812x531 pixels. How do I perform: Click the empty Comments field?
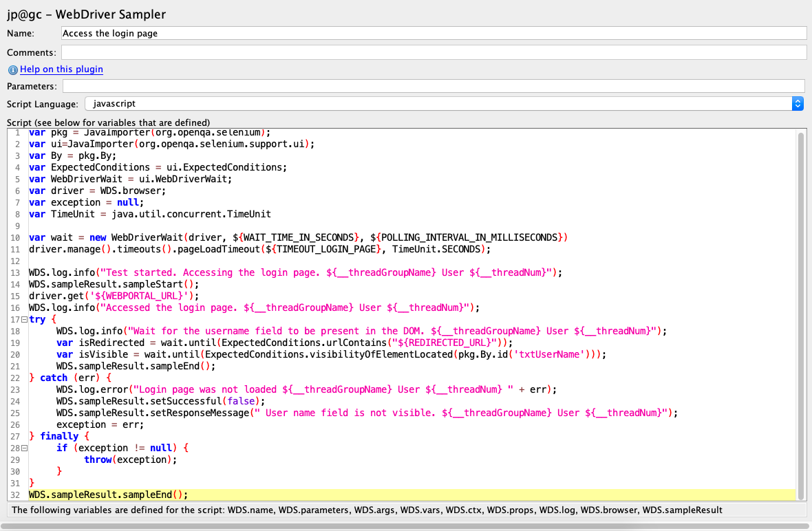point(434,52)
